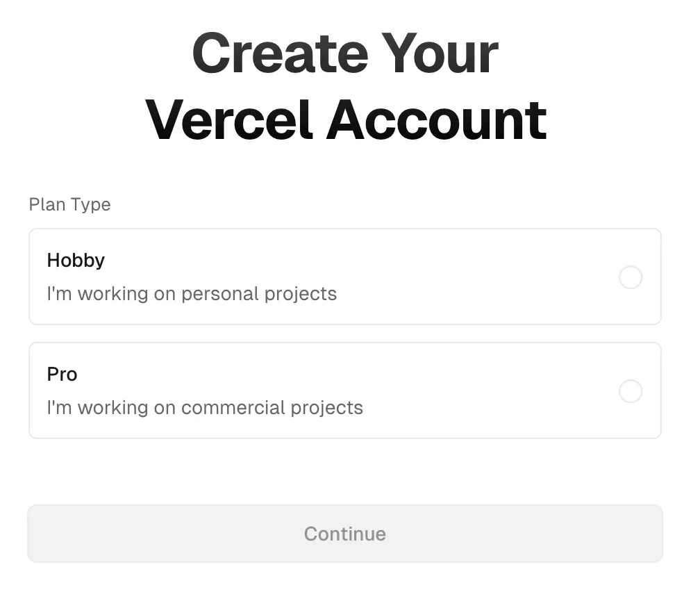
Task: Click the word "projects" in the Pro description
Action: click(x=326, y=408)
